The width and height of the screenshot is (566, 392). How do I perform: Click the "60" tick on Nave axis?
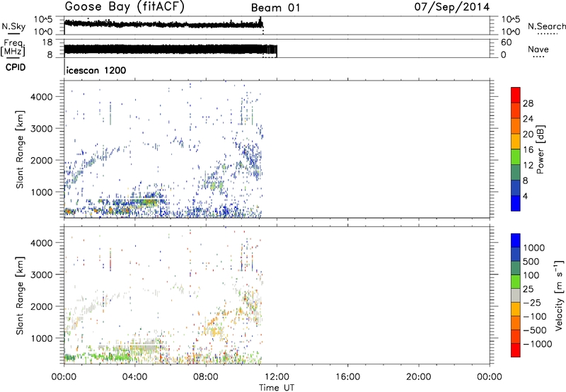(506, 42)
